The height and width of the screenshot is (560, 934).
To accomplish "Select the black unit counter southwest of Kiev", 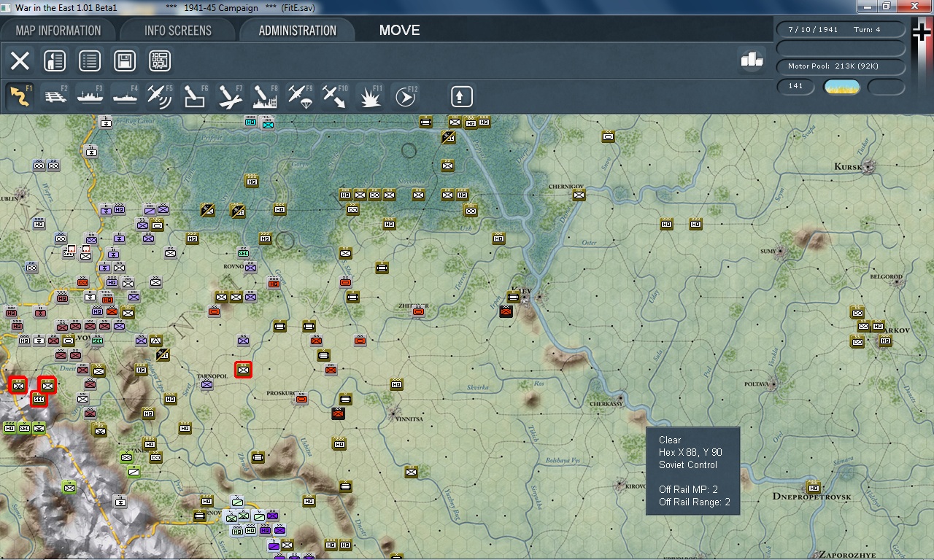I will point(506,311).
